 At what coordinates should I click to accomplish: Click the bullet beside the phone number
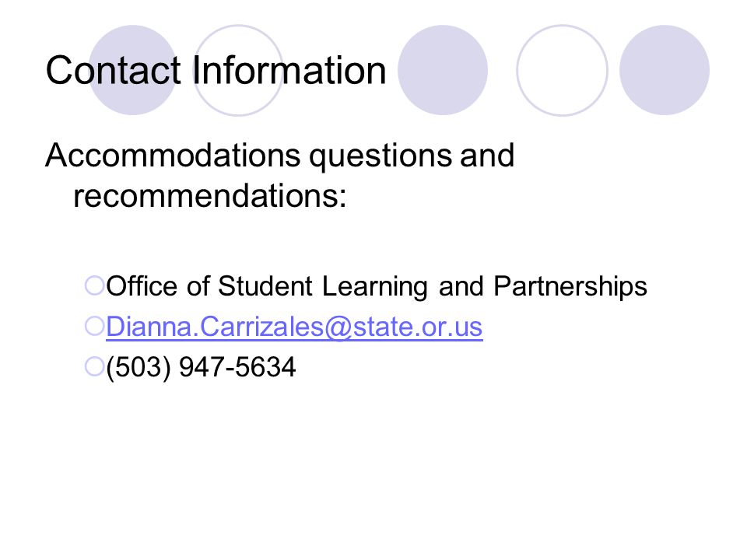pyautogui.click(x=94, y=367)
